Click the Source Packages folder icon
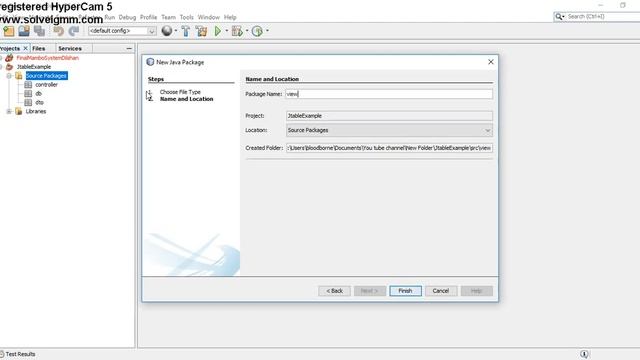Image resolution: width=640 pixels, height=360 pixels. pos(19,76)
